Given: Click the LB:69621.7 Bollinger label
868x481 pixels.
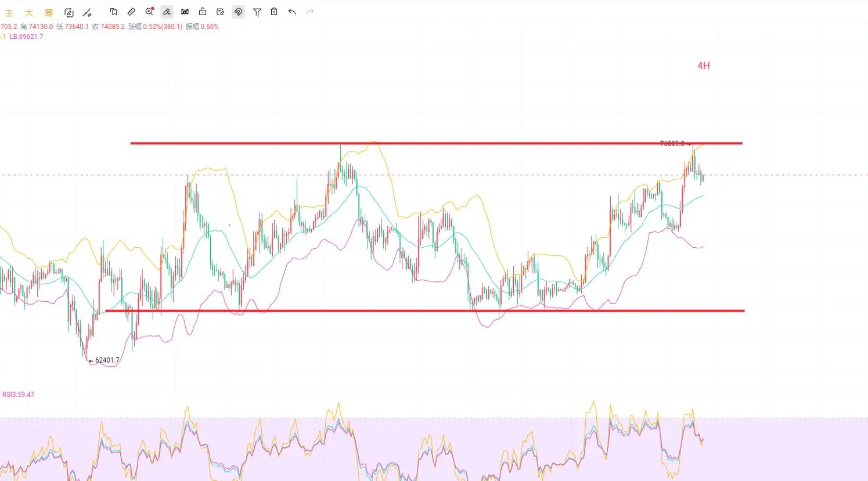Looking at the screenshot, I should pos(26,37).
